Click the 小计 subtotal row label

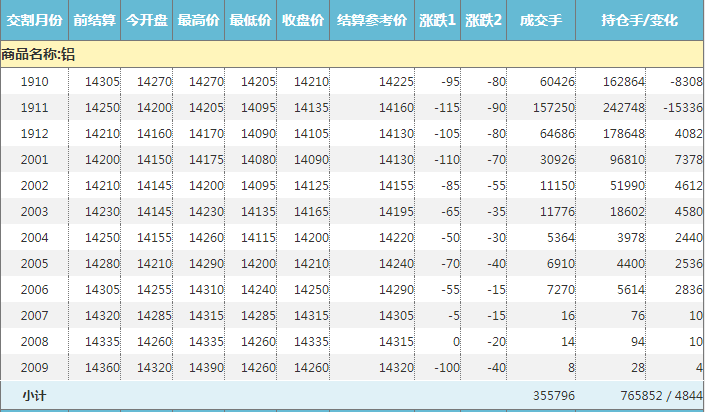point(34,397)
